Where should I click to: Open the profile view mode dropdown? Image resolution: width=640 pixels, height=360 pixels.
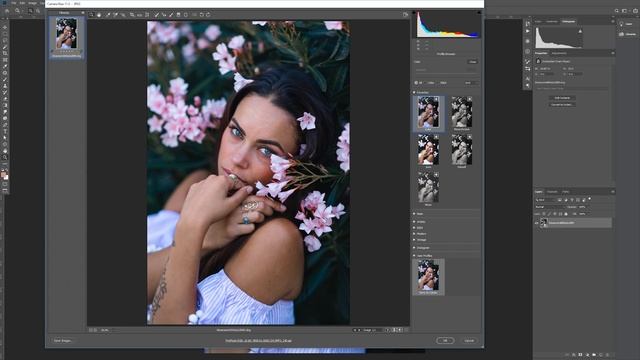coord(470,83)
